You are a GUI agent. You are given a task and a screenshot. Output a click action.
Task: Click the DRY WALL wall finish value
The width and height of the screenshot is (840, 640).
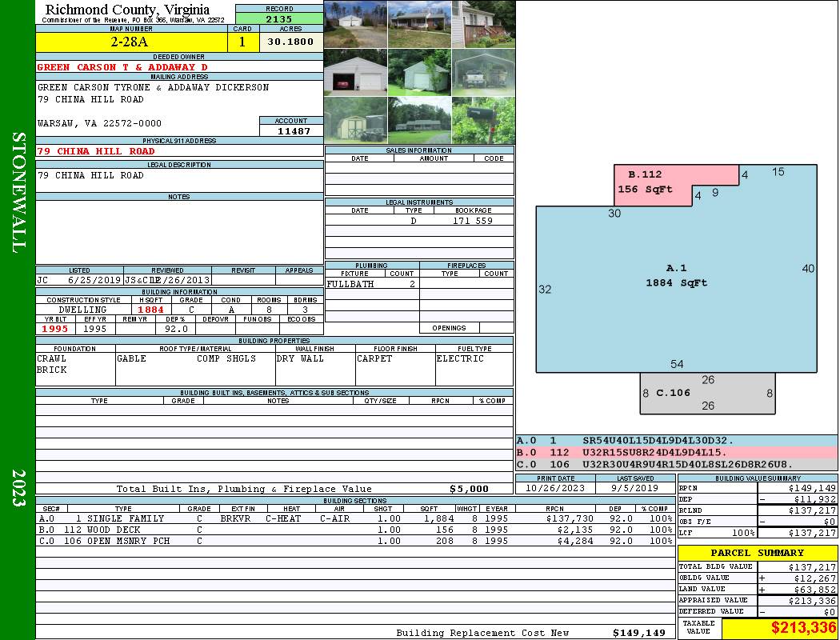pos(300,359)
